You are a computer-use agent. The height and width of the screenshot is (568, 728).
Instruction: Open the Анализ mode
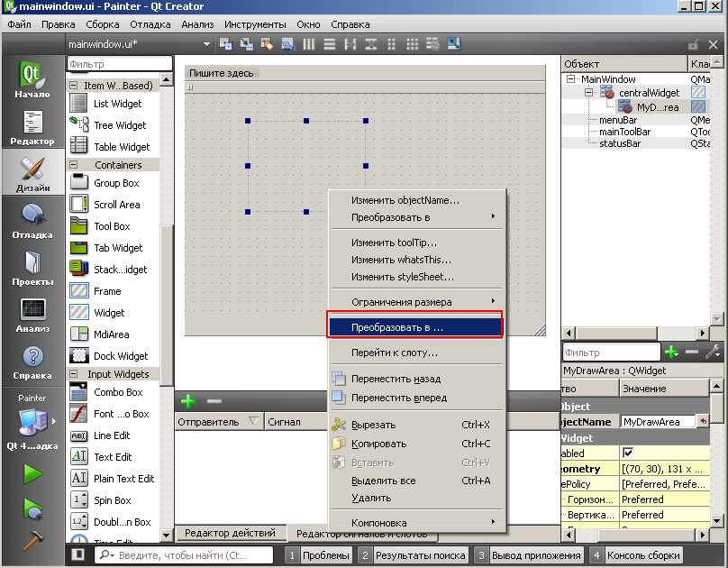(x=32, y=315)
